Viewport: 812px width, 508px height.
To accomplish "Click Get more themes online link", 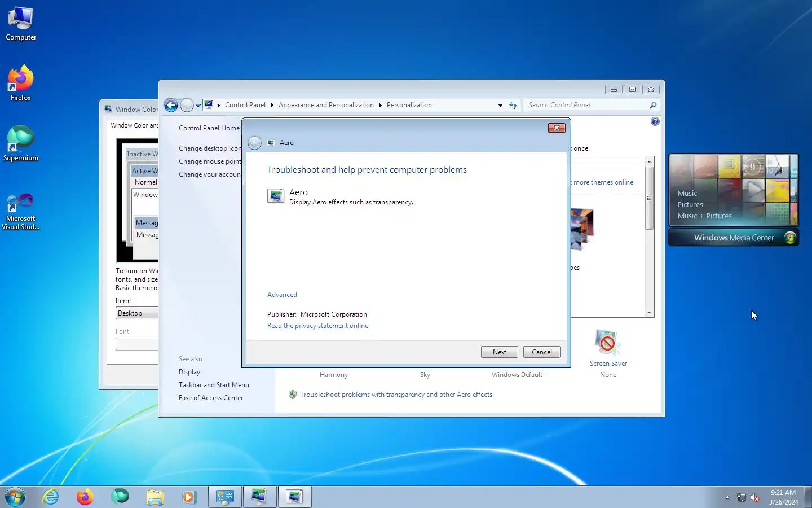I will (602, 182).
